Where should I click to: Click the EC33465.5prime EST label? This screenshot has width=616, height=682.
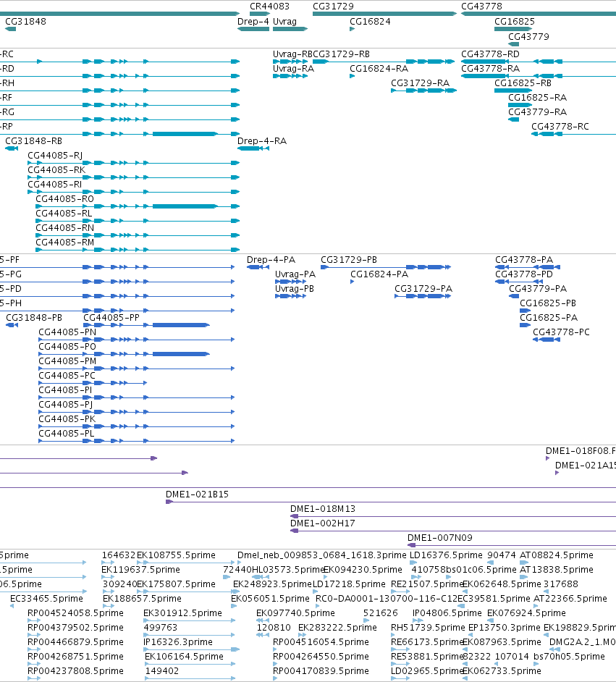(x=46, y=599)
